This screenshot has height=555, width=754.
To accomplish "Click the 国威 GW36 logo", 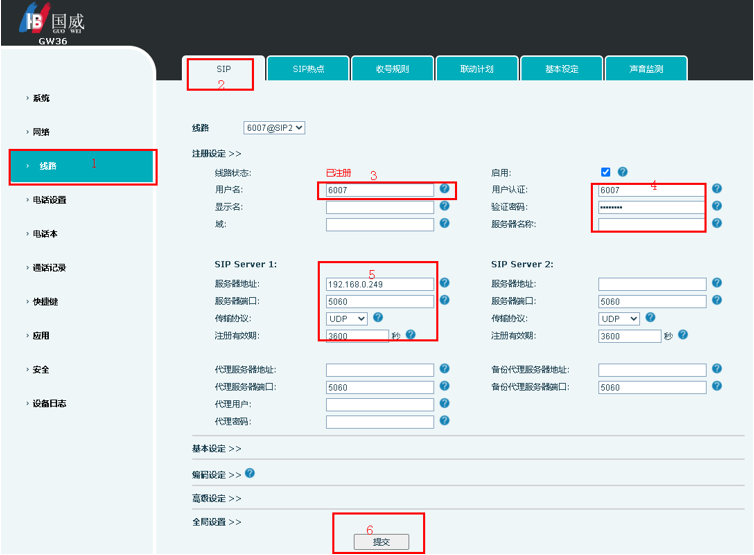I will (49, 24).
